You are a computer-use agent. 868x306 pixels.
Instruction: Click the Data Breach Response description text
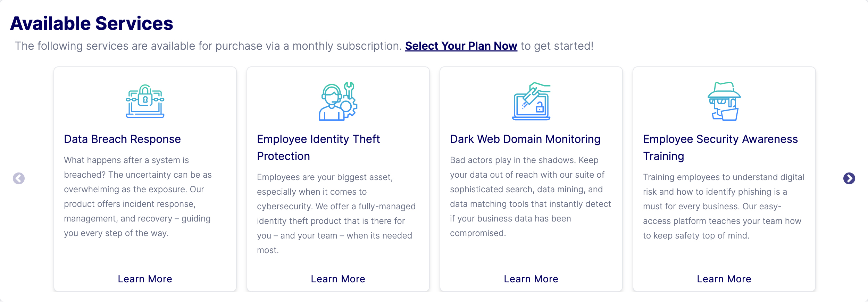click(x=138, y=197)
